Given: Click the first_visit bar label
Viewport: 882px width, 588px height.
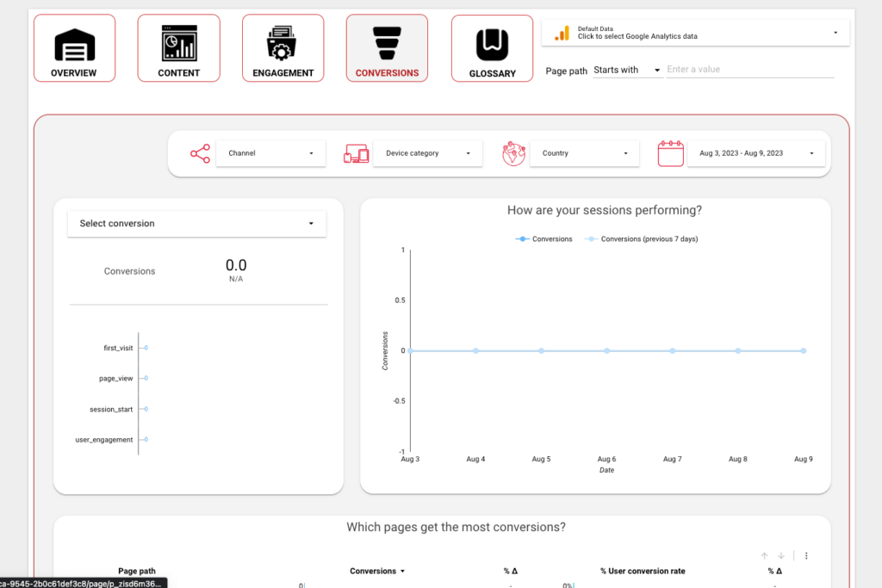Looking at the screenshot, I should [118, 348].
